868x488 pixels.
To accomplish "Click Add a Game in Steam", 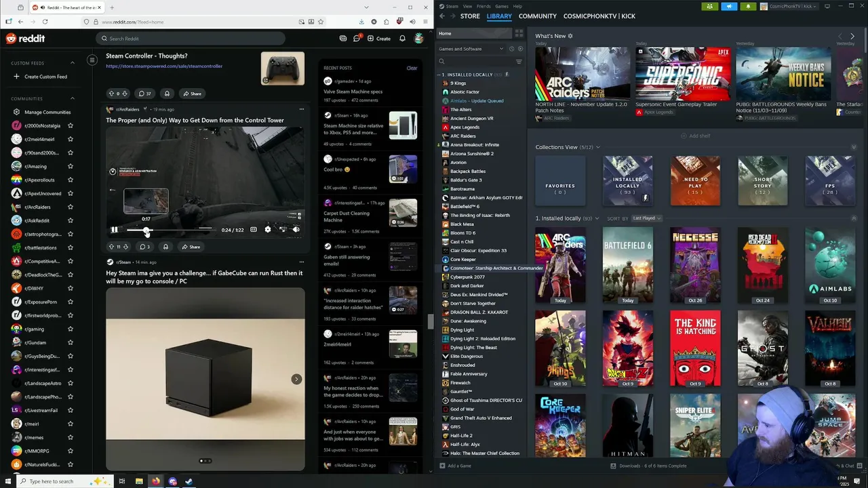I will pos(455,466).
